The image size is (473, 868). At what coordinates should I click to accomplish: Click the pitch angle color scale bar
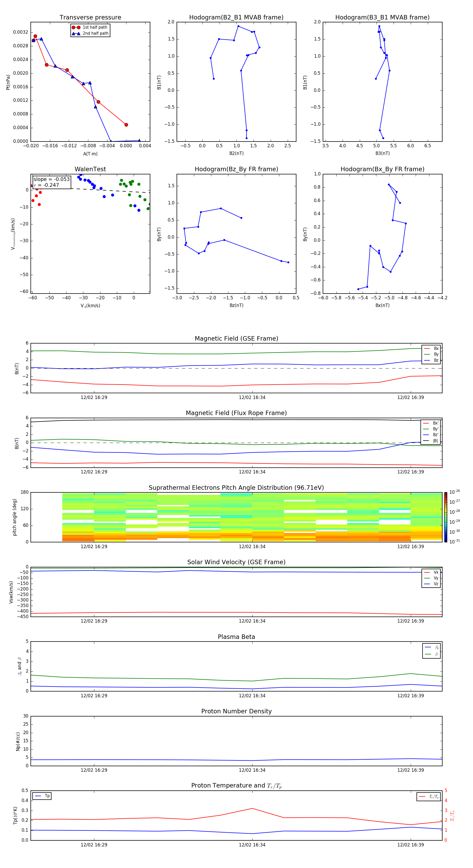(446, 517)
